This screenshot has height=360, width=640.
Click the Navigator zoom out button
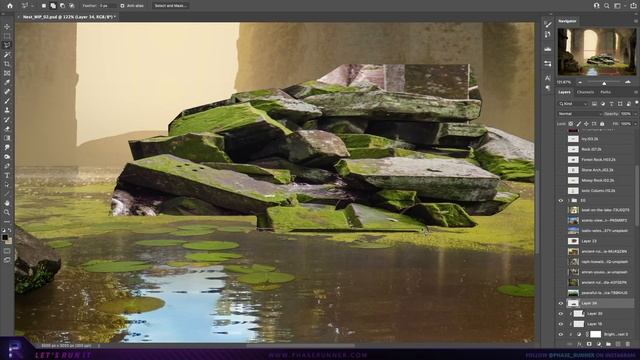[x=580, y=82]
